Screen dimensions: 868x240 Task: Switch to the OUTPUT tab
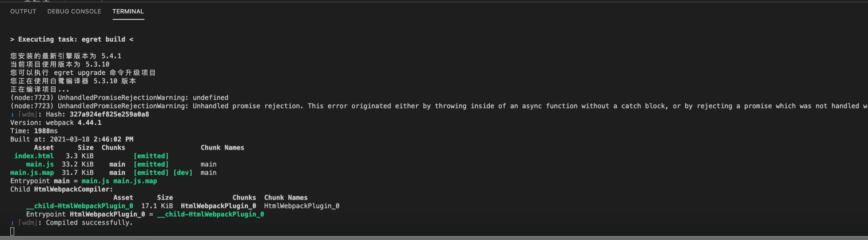pyautogui.click(x=23, y=11)
